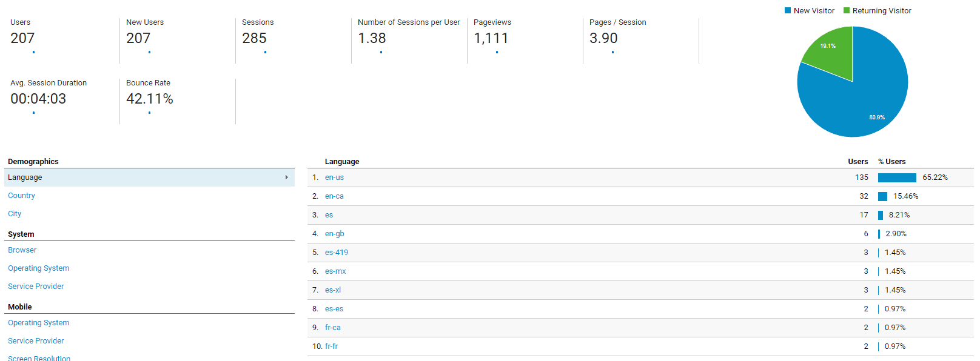Click the en-us language link
This screenshot has width=980, height=361.
click(334, 177)
